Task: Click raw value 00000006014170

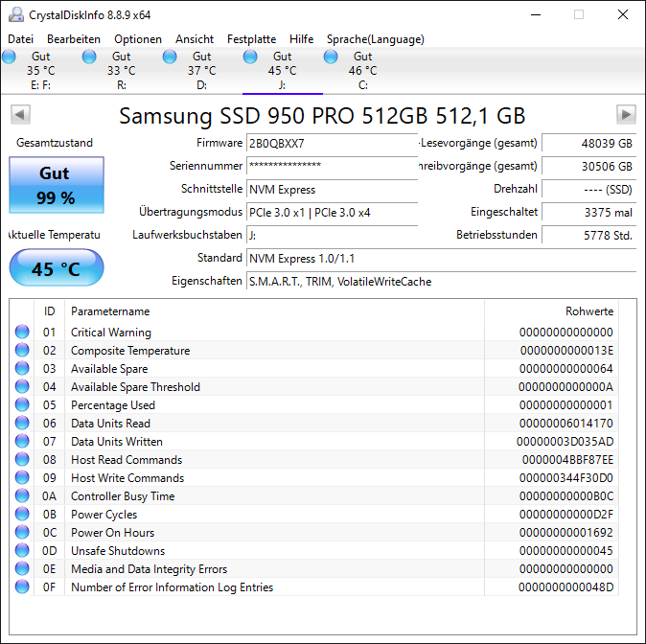Action: pyautogui.click(x=566, y=424)
